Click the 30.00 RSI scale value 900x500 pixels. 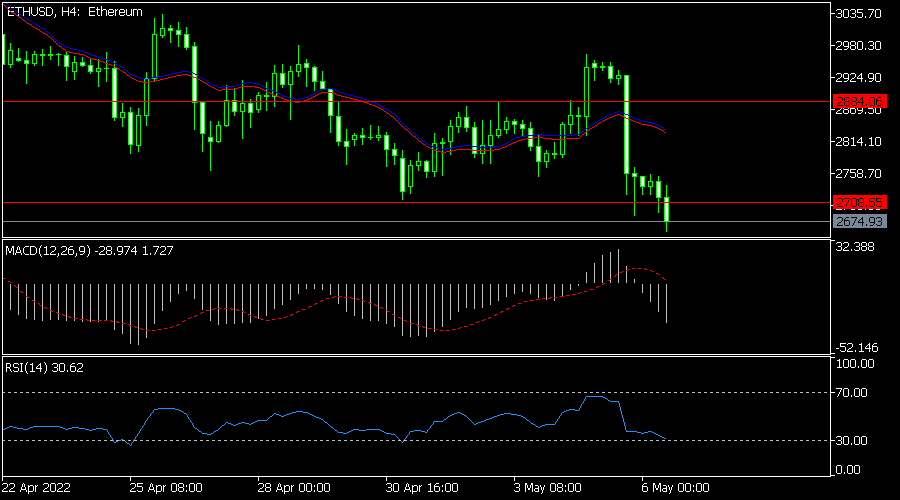pos(851,441)
